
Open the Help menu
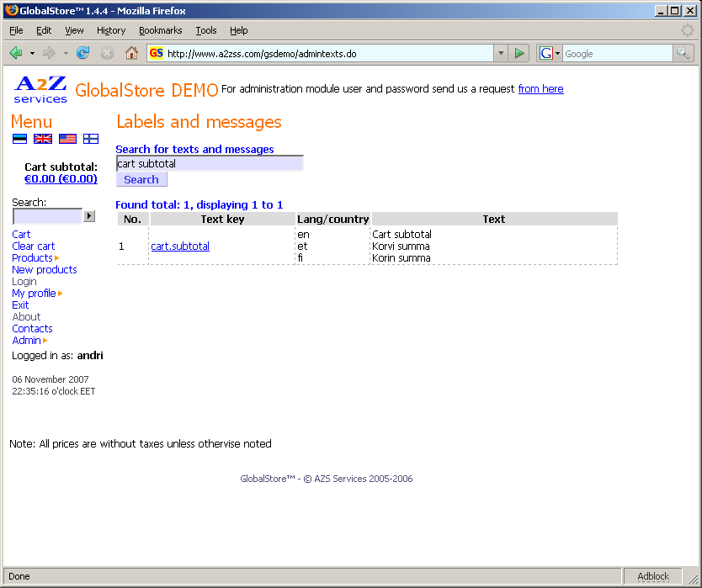pyautogui.click(x=238, y=30)
